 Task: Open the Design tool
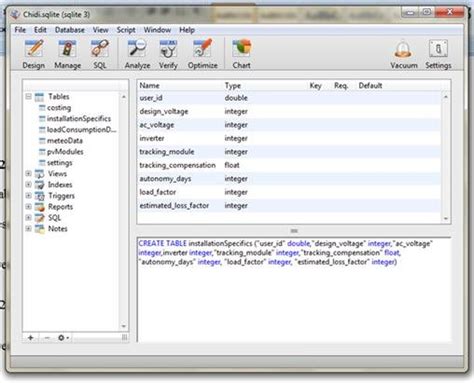tap(34, 54)
